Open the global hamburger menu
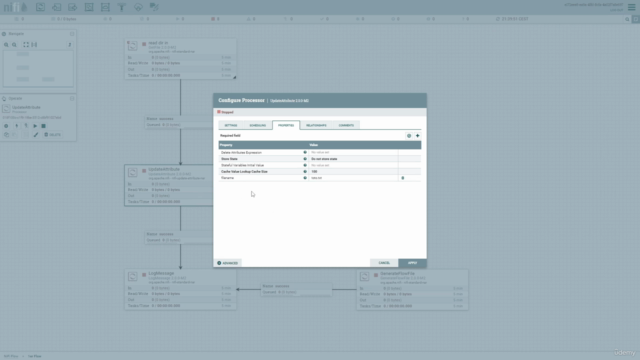The height and width of the screenshot is (360, 640). pyautogui.click(x=631, y=7)
